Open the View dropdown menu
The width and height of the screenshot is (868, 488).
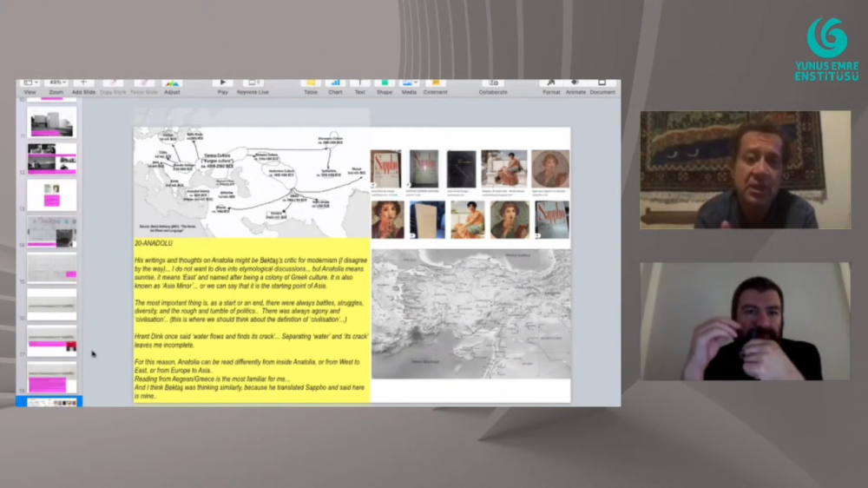point(30,83)
